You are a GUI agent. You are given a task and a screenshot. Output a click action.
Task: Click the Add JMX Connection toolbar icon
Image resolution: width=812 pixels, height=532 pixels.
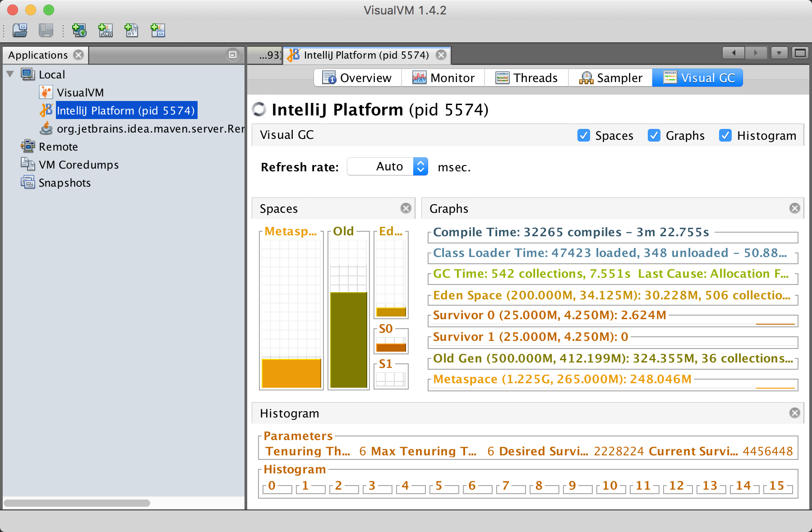[106, 30]
